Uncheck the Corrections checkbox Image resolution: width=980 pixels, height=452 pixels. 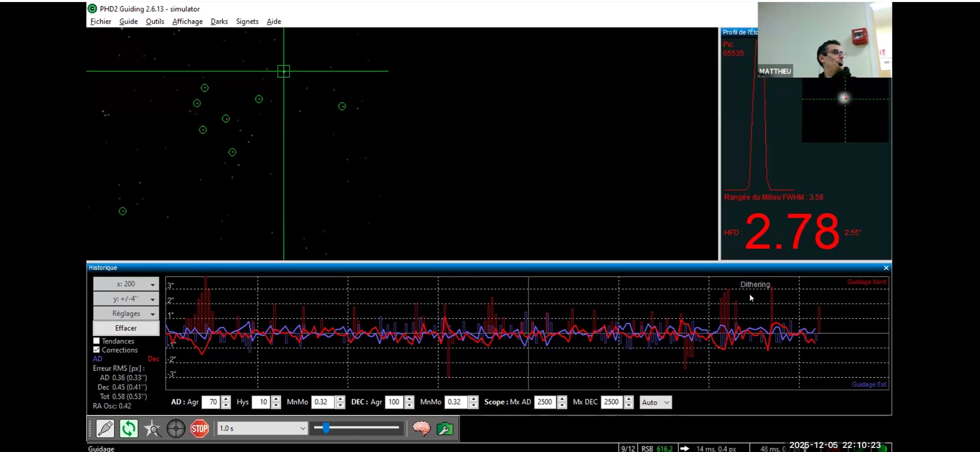[97, 350]
